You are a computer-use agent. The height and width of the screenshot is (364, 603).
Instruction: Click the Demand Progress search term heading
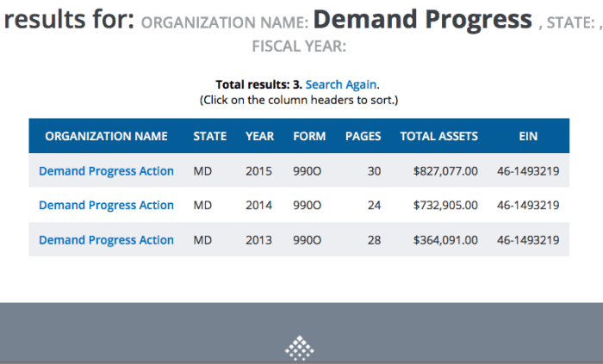click(x=422, y=19)
